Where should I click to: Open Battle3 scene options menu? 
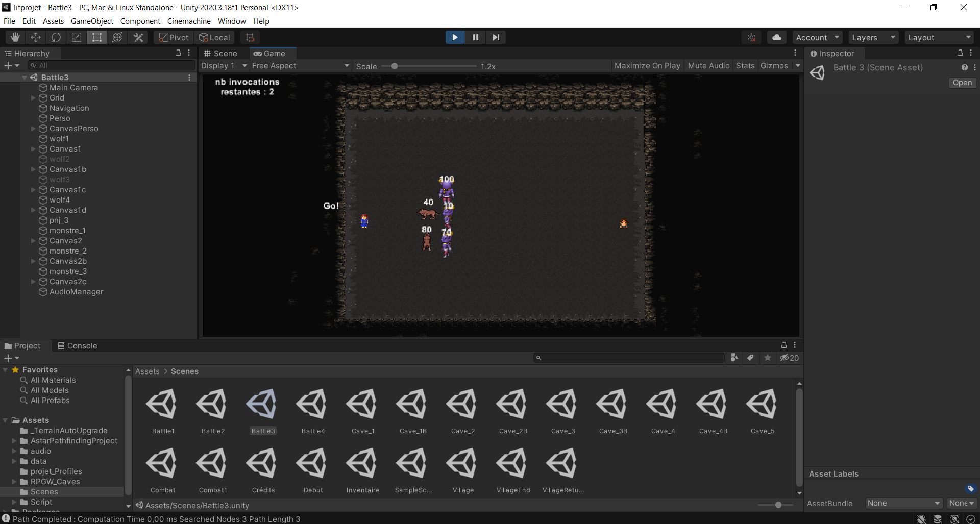pyautogui.click(x=189, y=78)
